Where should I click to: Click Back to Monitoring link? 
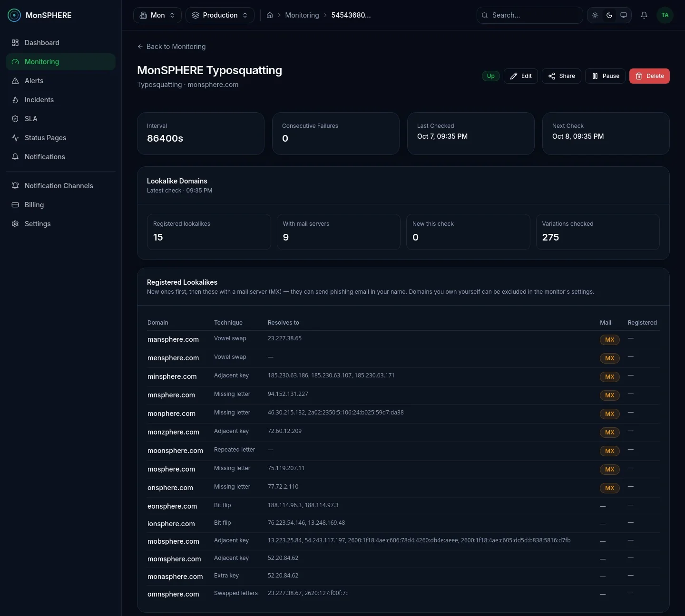pos(172,47)
